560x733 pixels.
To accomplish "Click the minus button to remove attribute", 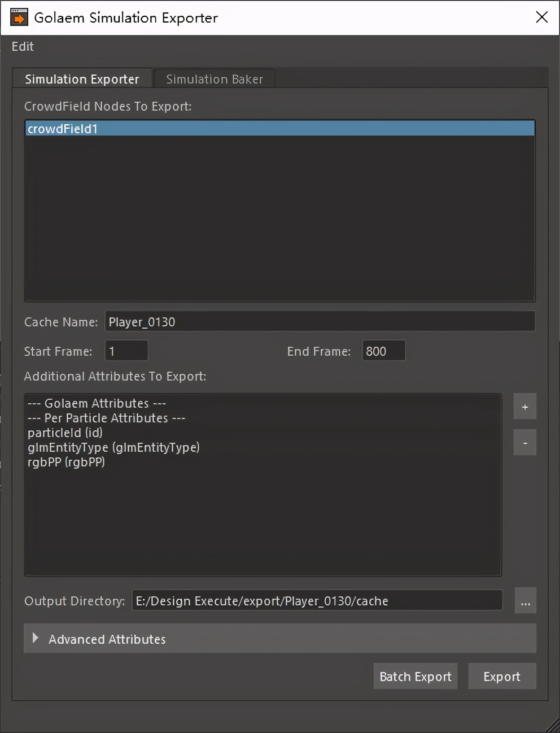I will (524, 443).
